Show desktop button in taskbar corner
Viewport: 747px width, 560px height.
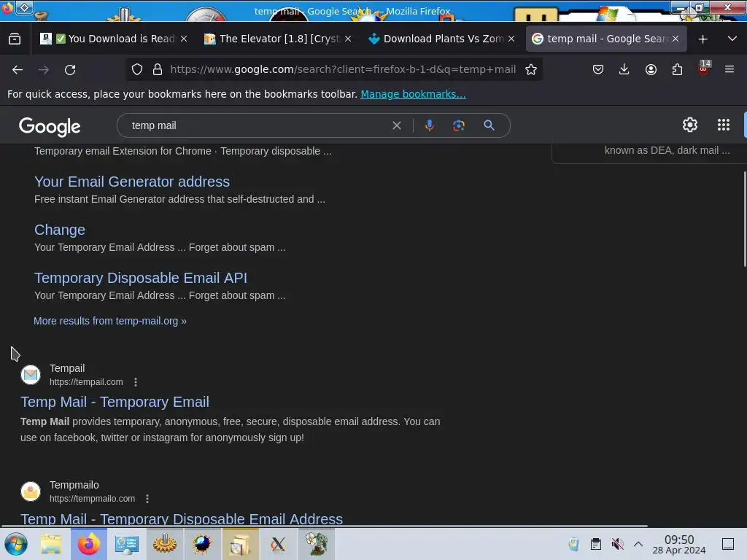(x=728, y=544)
